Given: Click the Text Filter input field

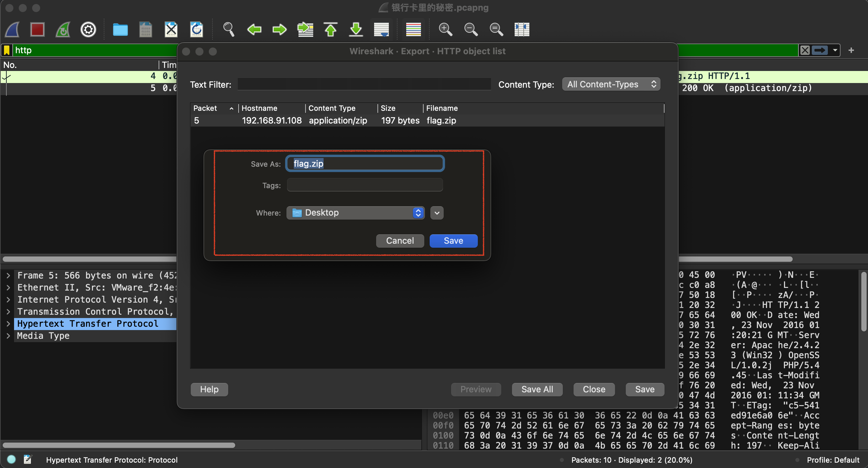Looking at the screenshot, I should (x=364, y=84).
